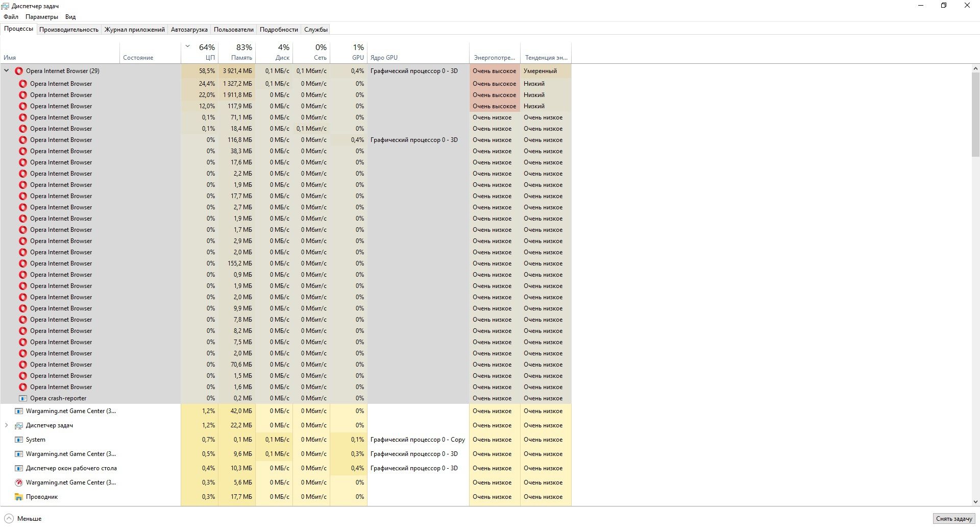Click the Диспетчер окон рабочего стола icon
Screen dimensions: 980x531
[19, 468]
